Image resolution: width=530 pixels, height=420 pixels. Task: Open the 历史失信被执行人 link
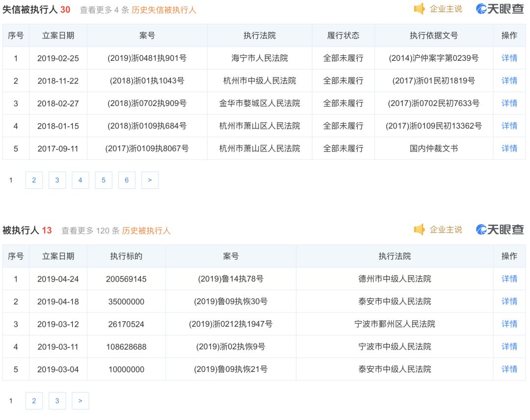[163, 10]
